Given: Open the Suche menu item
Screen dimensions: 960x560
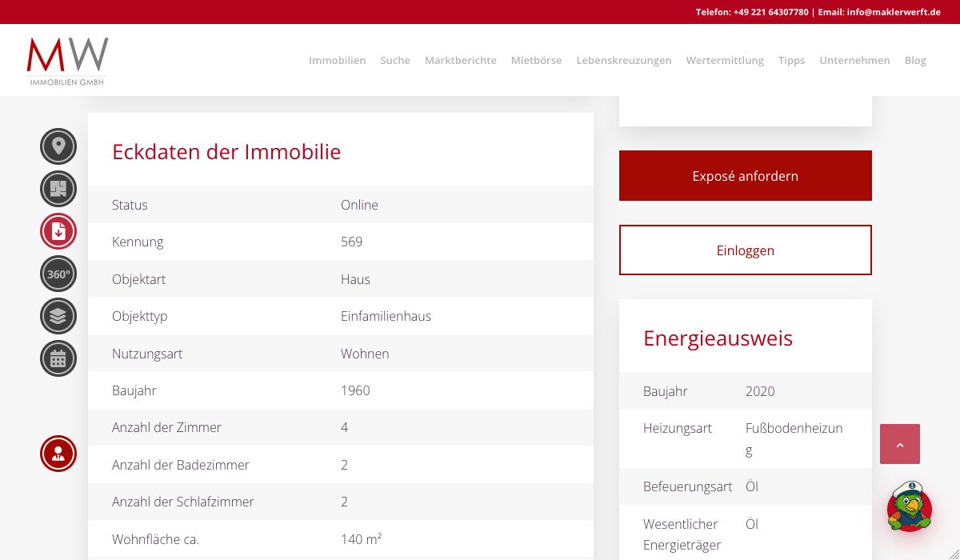Looking at the screenshot, I should (x=395, y=60).
